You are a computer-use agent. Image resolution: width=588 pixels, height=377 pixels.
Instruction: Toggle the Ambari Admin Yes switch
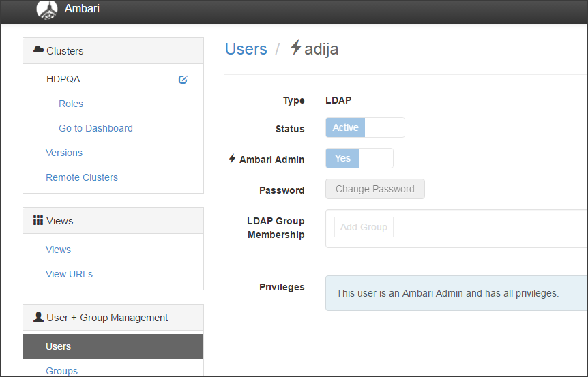pos(359,158)
